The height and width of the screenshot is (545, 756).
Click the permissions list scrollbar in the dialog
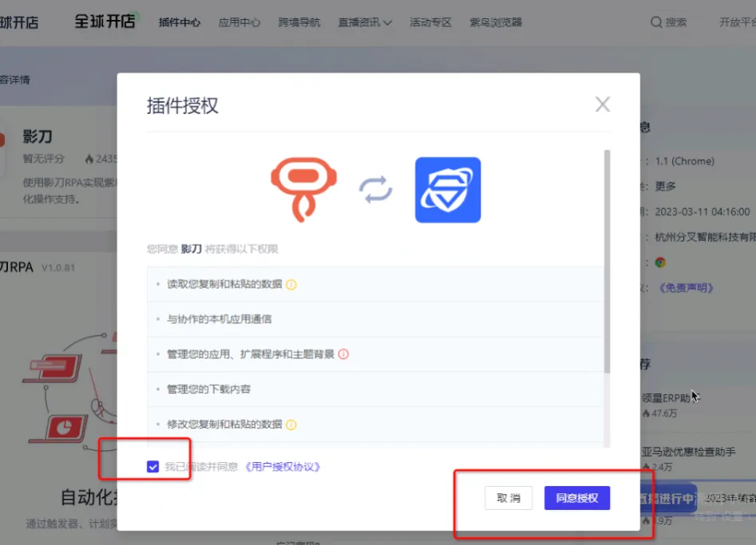tap(607, 261)
